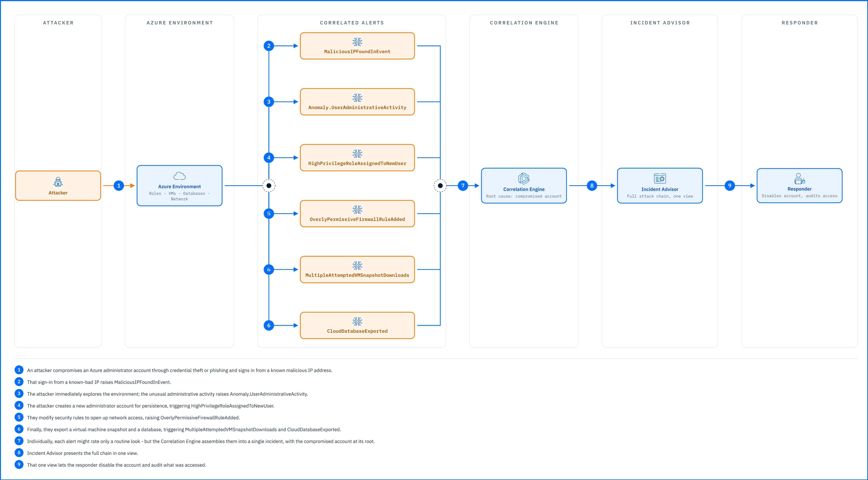Select the "OverlyPermissiveFirewallRuleAdded" alert label
The height and width of the screenshot is (480, 868).
pos(357,219)
